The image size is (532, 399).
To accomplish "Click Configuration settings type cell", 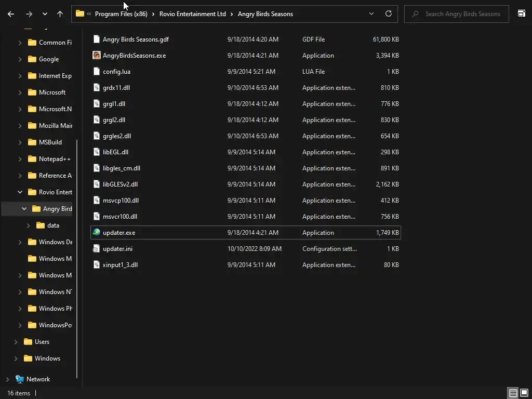I will point(329,249).
